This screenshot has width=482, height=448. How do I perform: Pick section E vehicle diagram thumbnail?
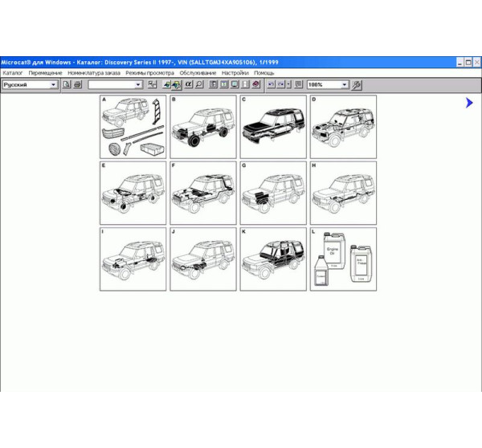click(133, 193)
